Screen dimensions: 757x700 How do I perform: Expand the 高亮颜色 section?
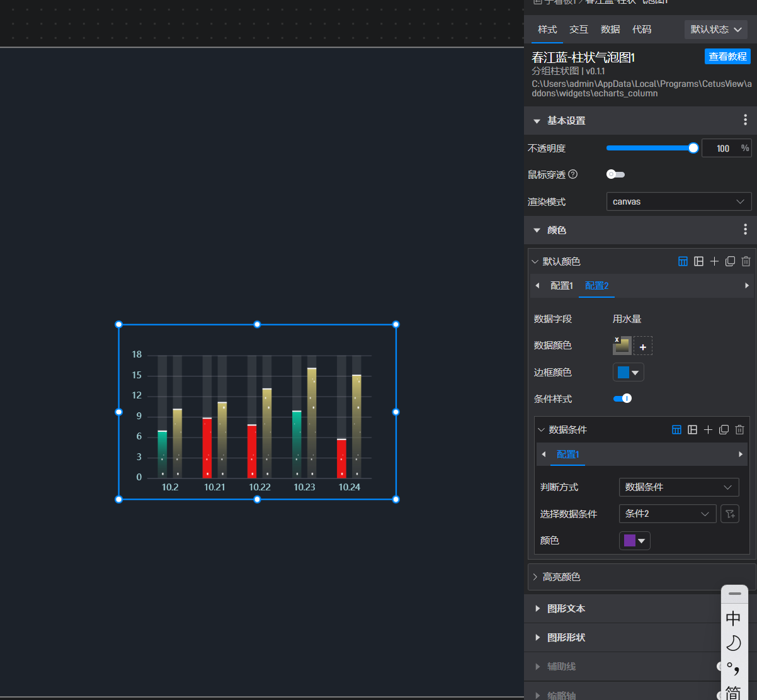coord(561,577)
